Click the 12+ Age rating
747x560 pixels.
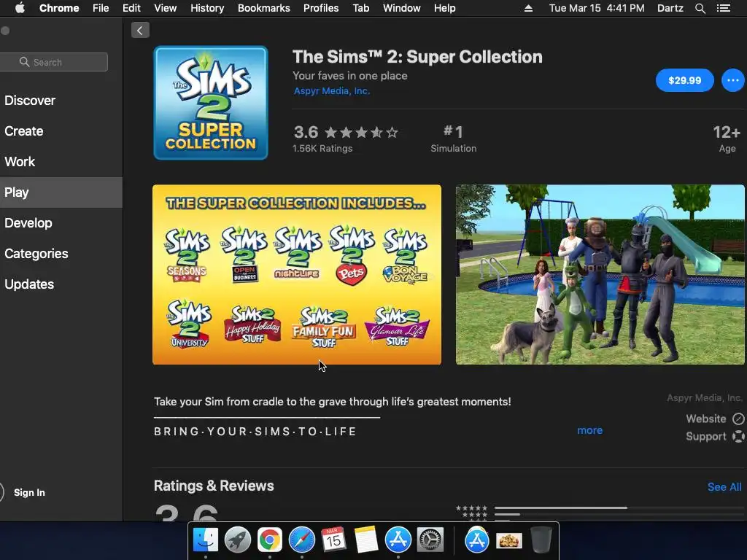[x=727, y=139]
